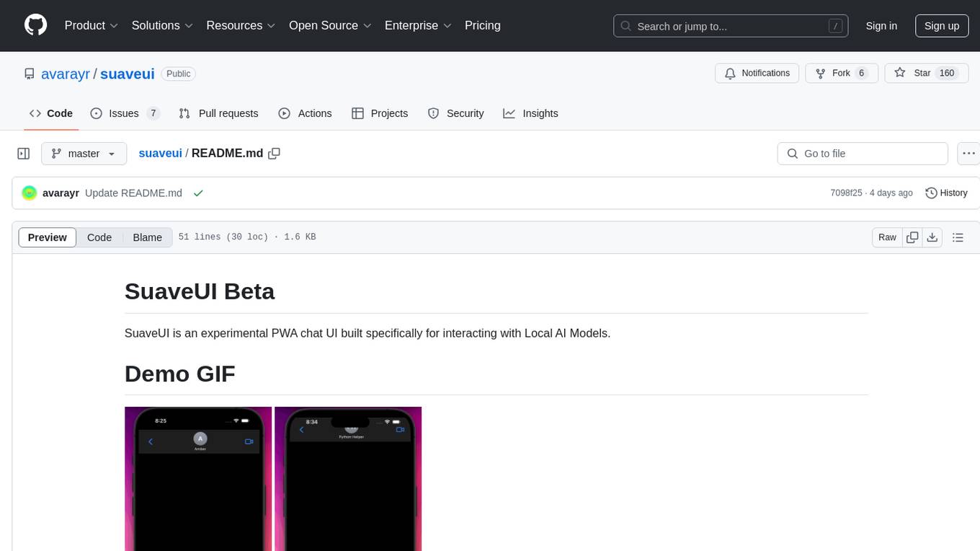This screenshot has height=551, width=980.
Task: Click the Sign up button
Action: [x=942, y=26]
